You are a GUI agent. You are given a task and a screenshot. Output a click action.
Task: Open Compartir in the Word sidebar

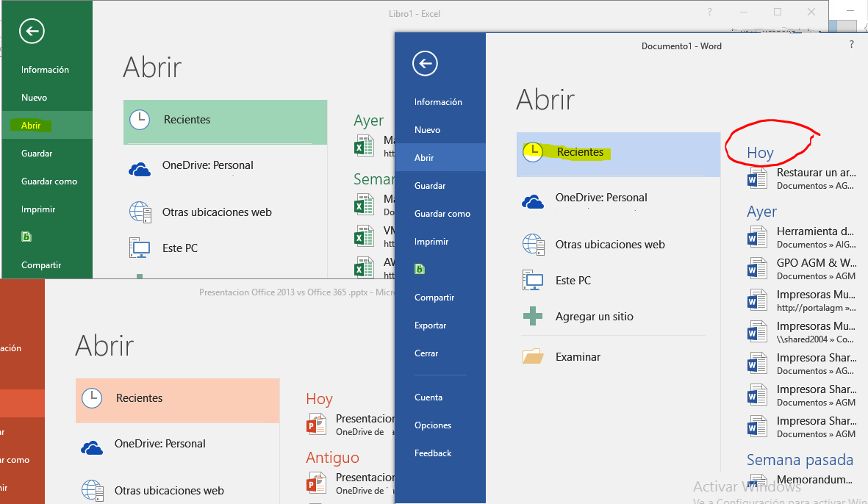[x=434, y=298]
